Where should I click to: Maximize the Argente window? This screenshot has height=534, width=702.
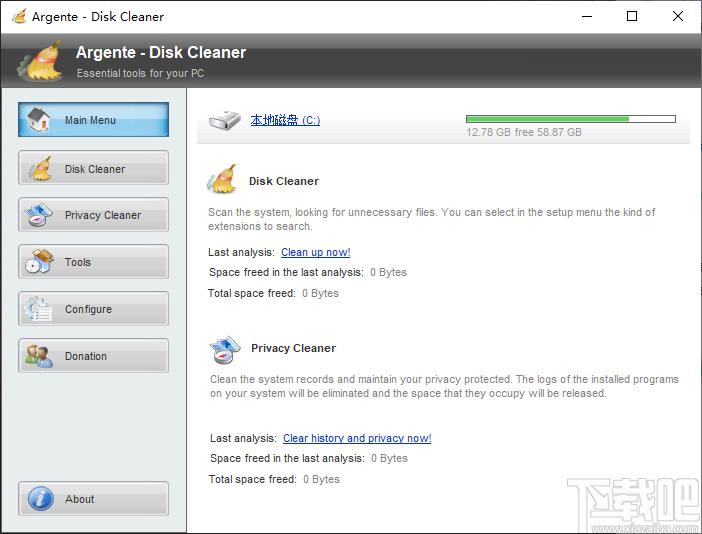coord(632,17)
